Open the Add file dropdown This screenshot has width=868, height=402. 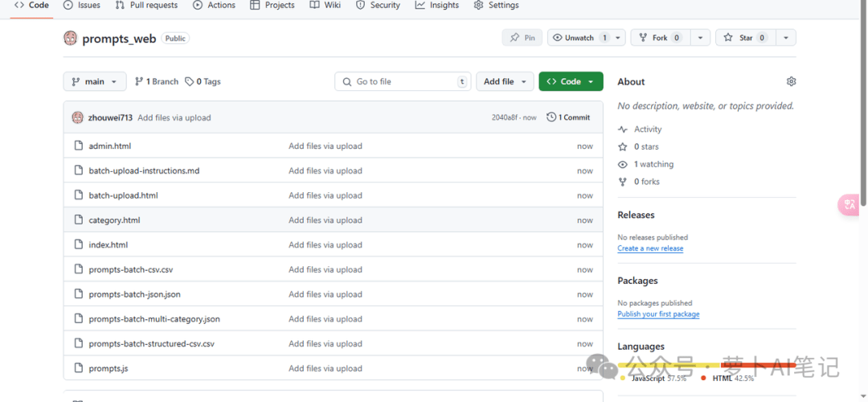tap(505, 81)
